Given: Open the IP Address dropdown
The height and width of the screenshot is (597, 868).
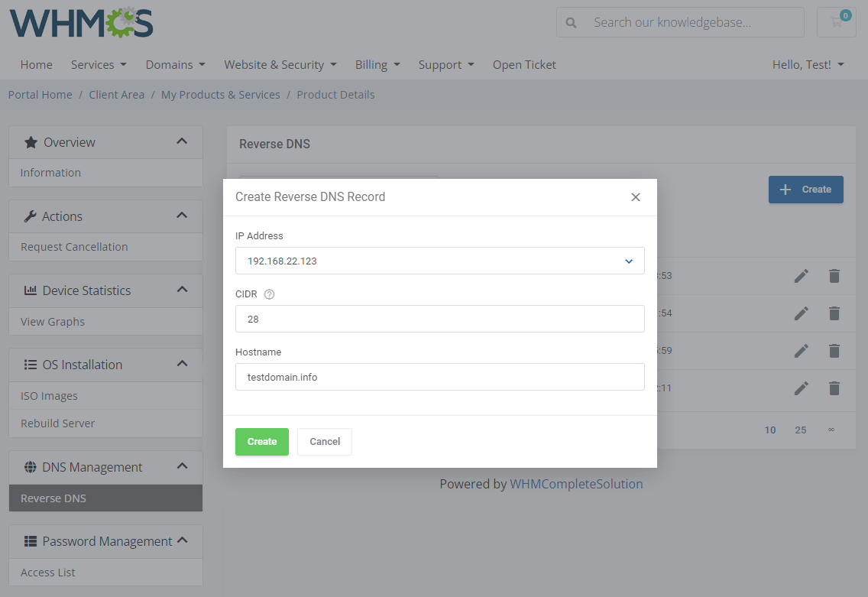Looking at the screenshot, I should [x=629, y=261].
